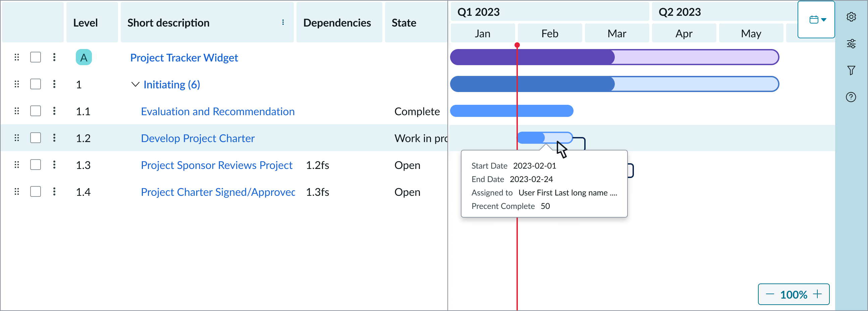Click the State column header

(x=404, y=23)
